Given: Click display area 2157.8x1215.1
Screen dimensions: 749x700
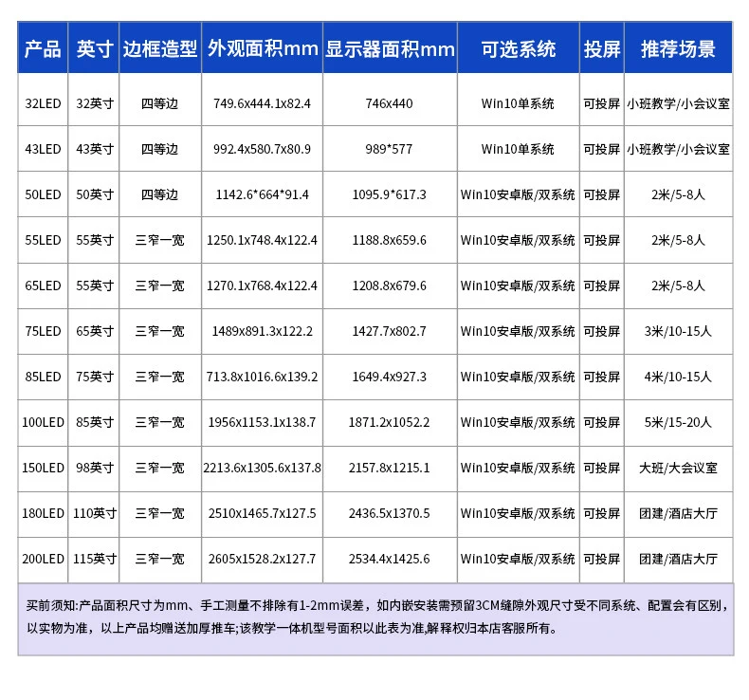Looking at the screenshot, I should point(390,468).
